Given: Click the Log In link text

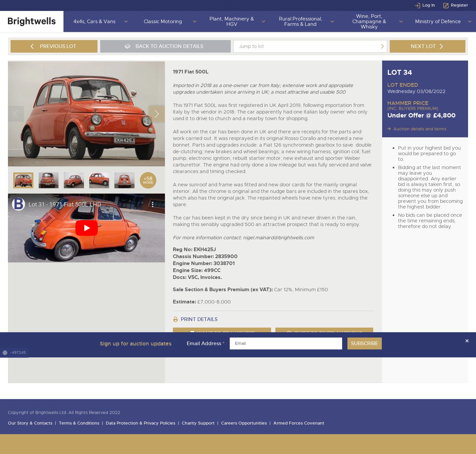Looking at the screenshot, I should click(x=428, y=5).
